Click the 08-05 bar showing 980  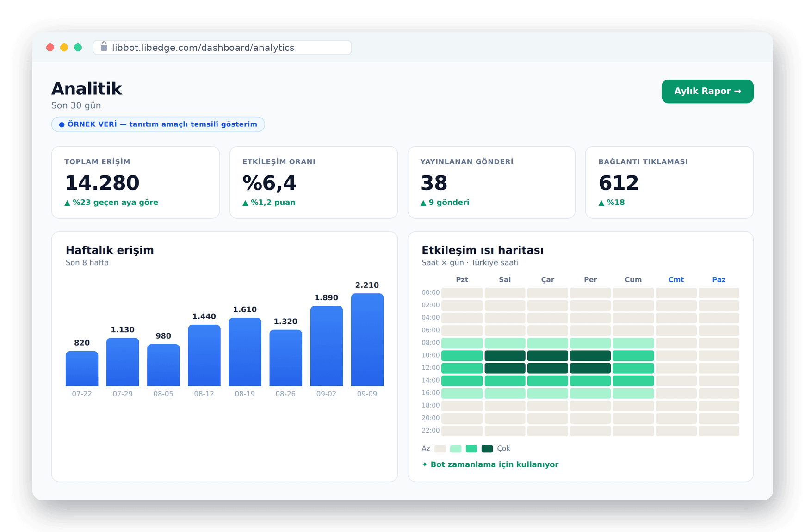pyautogui.click(x=163, y=365)
